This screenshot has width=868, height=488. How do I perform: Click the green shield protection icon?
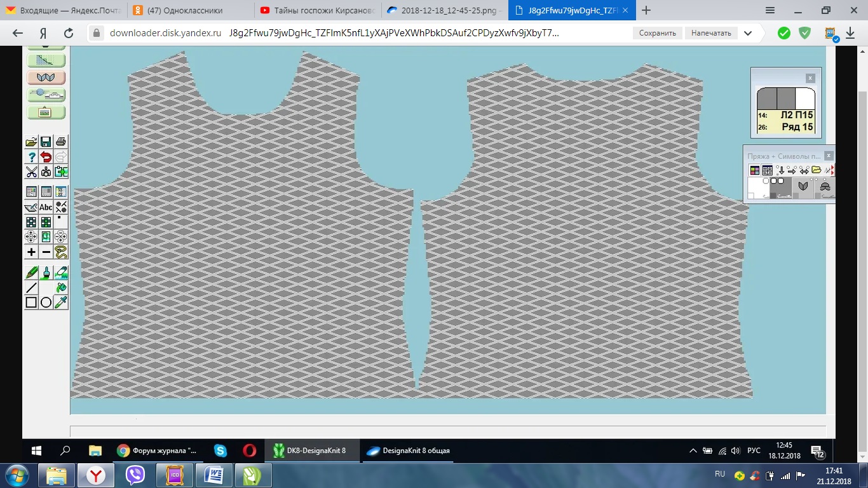coord(804,33)
